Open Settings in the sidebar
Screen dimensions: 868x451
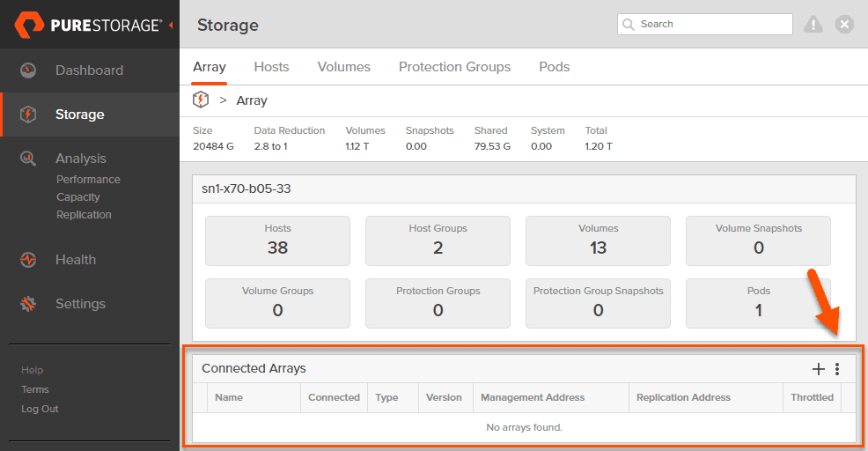(80, 304)
